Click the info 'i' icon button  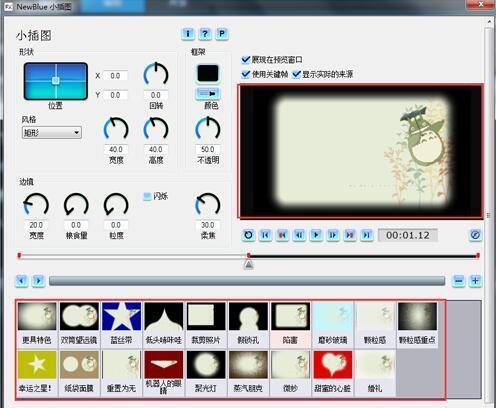[x=188, y=34]
